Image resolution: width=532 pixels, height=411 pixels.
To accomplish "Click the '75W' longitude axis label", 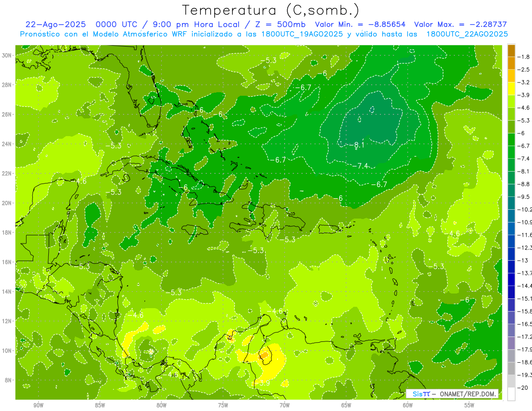I will click(223, 405).
